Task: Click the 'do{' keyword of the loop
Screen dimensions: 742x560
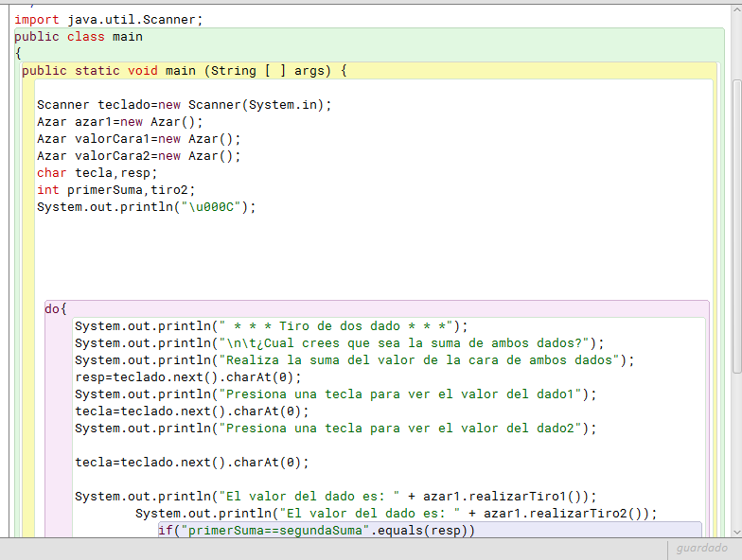Action: tap(56, 309)
